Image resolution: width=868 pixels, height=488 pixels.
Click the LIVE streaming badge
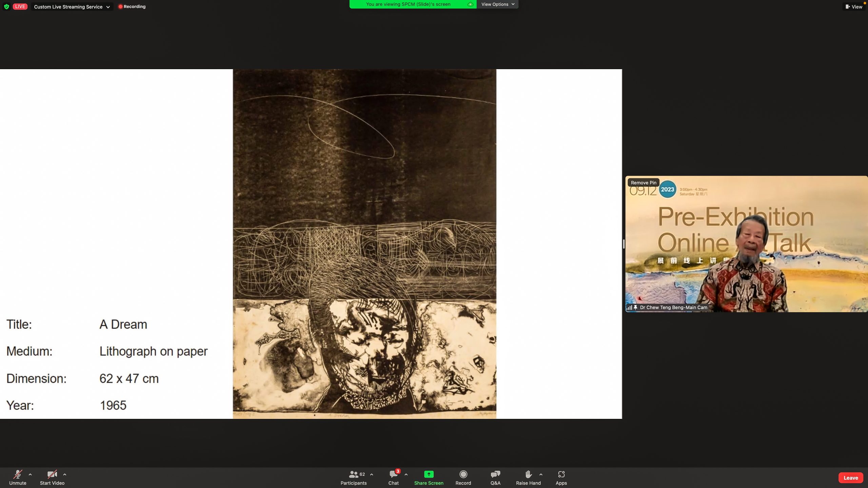[x=20, y=6]
